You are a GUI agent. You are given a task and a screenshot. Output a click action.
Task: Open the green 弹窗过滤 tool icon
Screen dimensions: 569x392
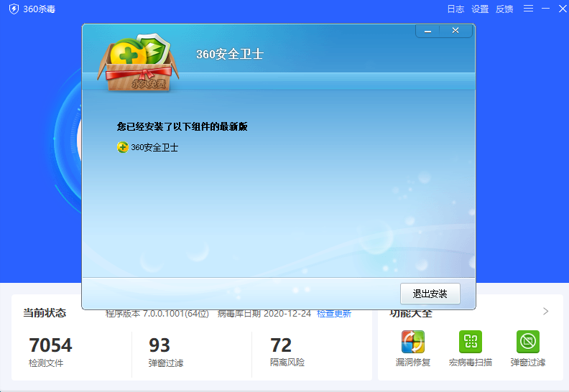528,342
